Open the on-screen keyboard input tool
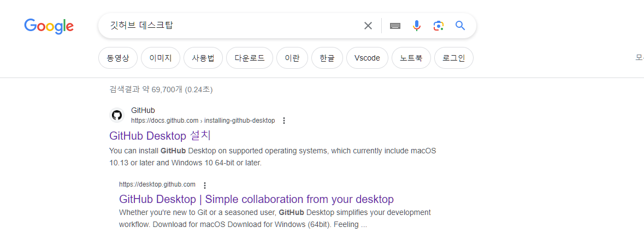Image resolution: width=644 pixels, height=239 pixels. [395, 26]
